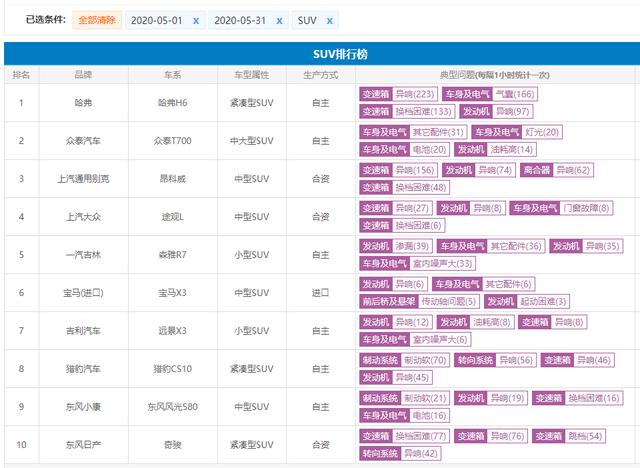Image resolution: width=640 pixels, height=468 pixels.
Task: Click the 变速箱 跳档(54) tag
Action: [x=569, y=436]
